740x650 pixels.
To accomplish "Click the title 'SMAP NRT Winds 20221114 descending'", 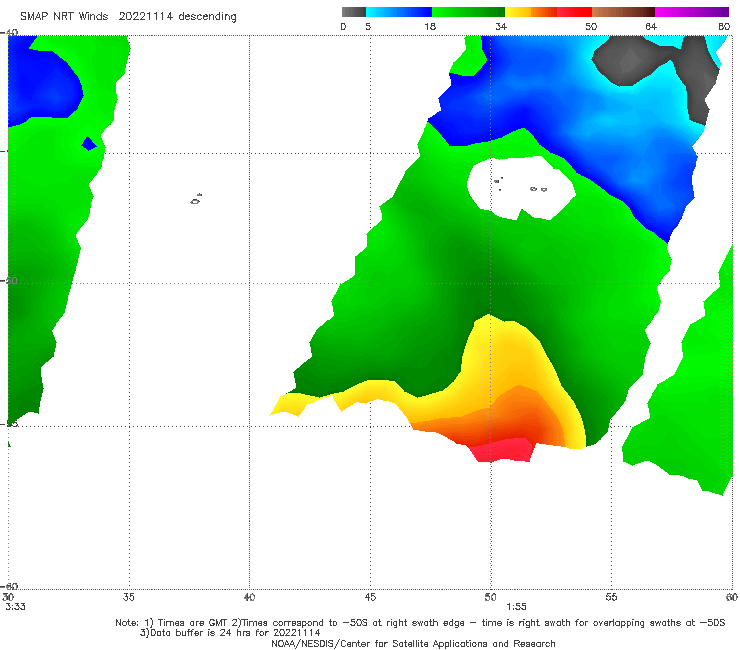I will click(128, 17).
